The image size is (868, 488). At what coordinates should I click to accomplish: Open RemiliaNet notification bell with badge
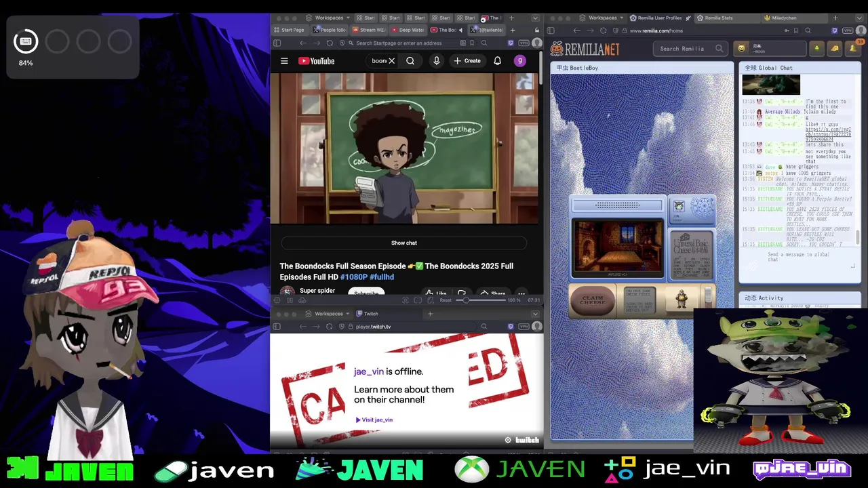[854, 48]
